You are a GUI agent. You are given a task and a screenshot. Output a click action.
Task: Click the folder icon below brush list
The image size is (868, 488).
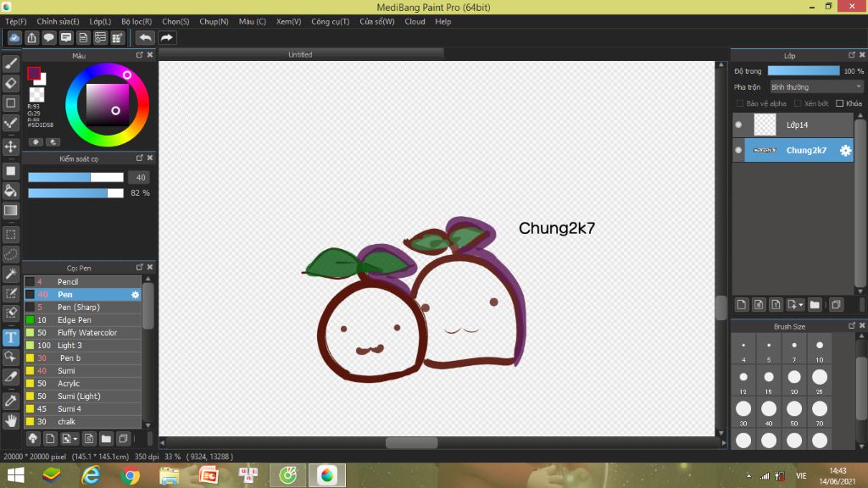(x=106, y=439)
